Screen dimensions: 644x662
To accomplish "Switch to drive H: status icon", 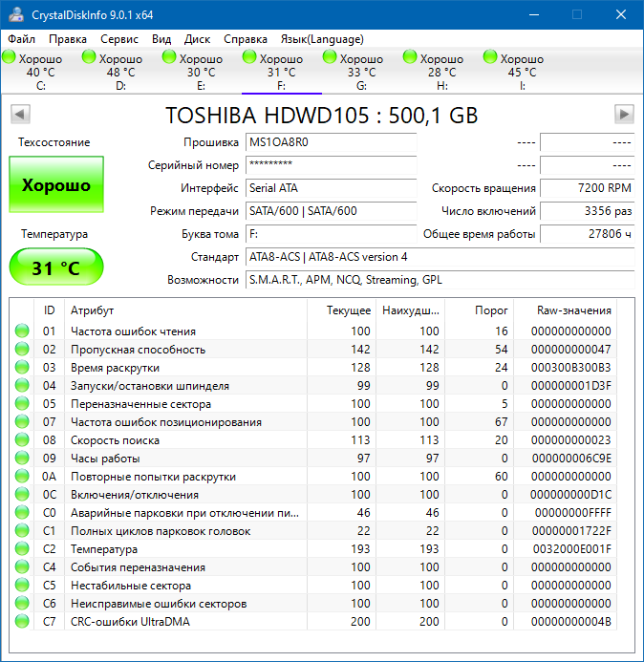I will [x=410, y=57].
